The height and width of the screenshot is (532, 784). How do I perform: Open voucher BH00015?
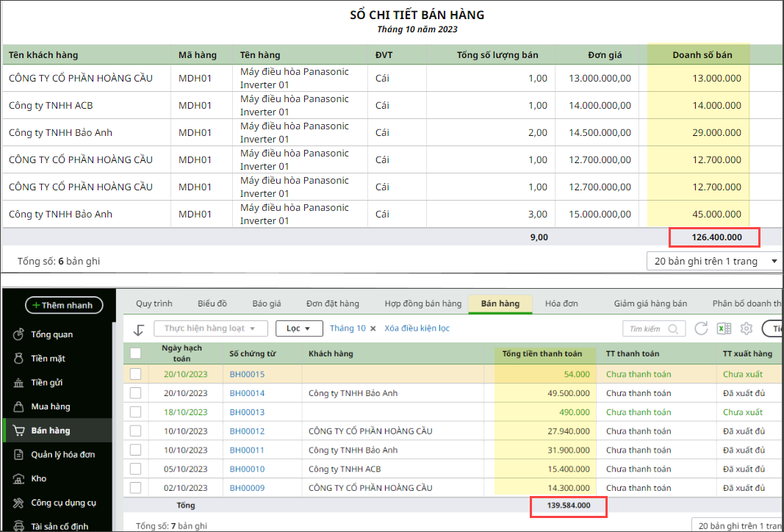coord(247,374)
